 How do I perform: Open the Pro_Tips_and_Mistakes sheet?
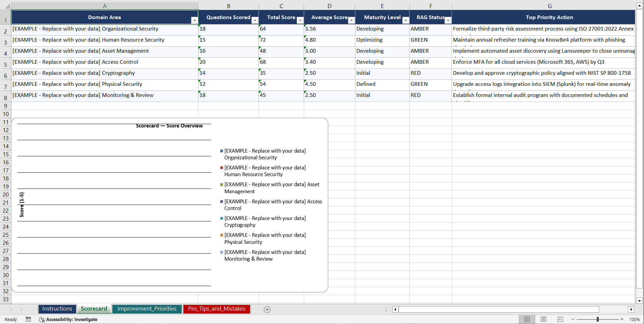[216, 309]
